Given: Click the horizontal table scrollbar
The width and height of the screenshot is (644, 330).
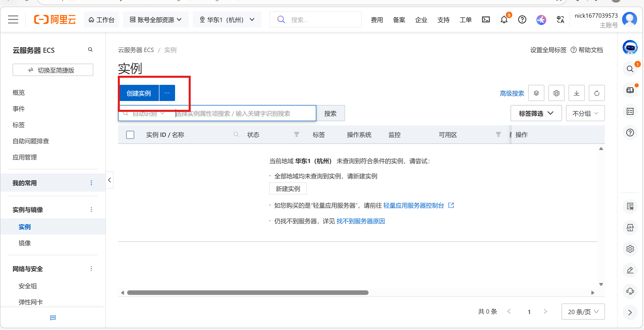Looking at the screenshot, I should [248, 293].
